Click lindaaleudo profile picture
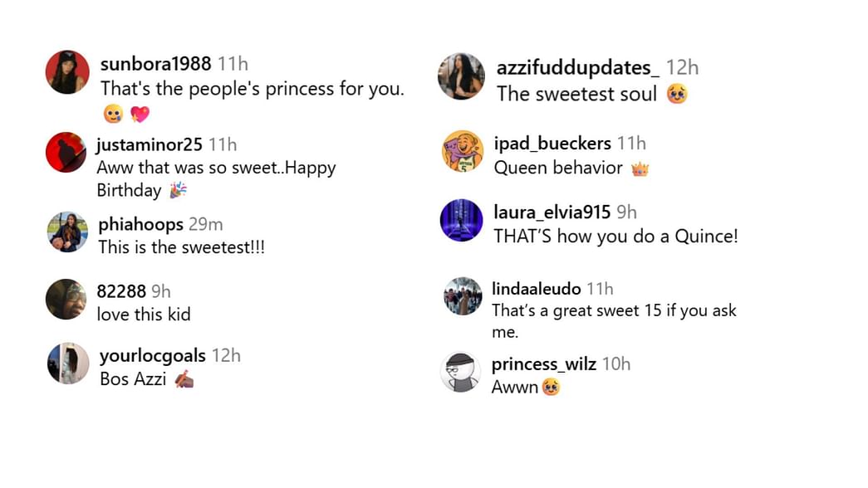 [x=463, y=296]
